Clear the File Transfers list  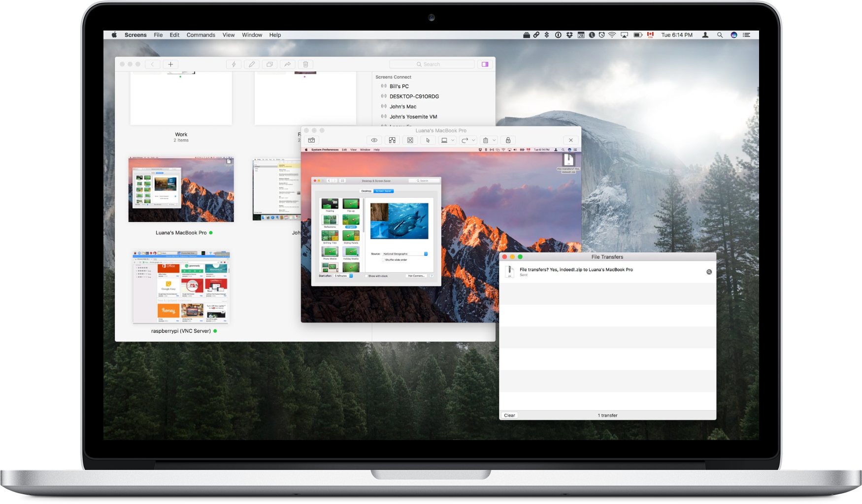point(509,415)
